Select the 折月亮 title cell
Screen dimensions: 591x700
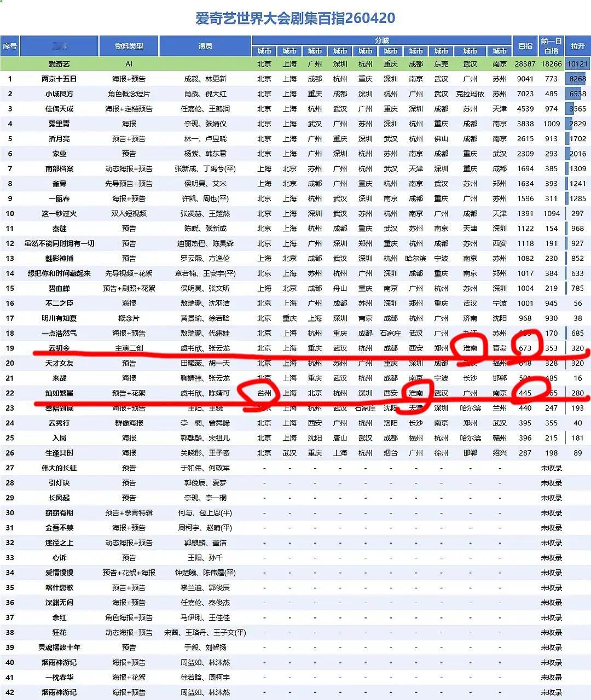pos(59,139)
